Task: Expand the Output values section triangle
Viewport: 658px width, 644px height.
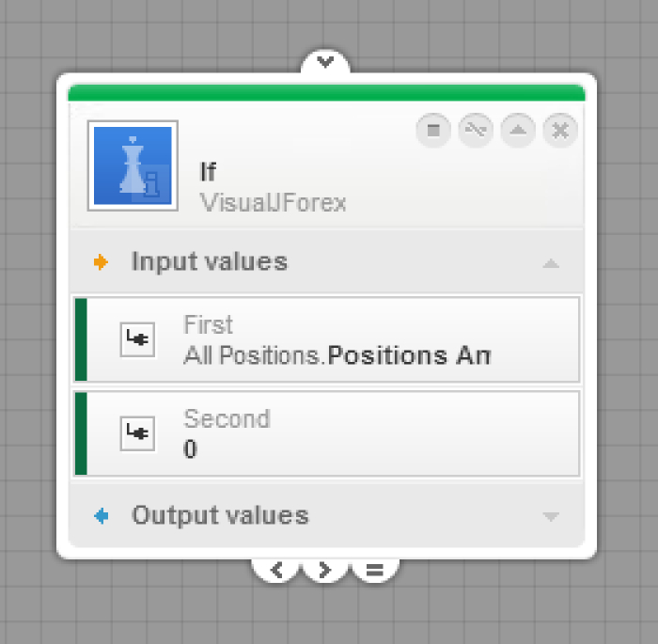Action: tap(551, 516)
